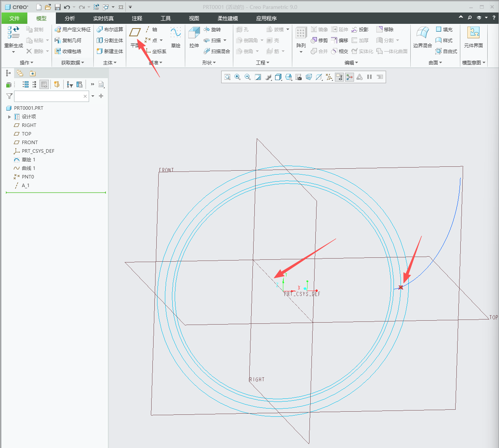
Task: Click the 拉伸 extrude tool
Action: click(194, 37)
